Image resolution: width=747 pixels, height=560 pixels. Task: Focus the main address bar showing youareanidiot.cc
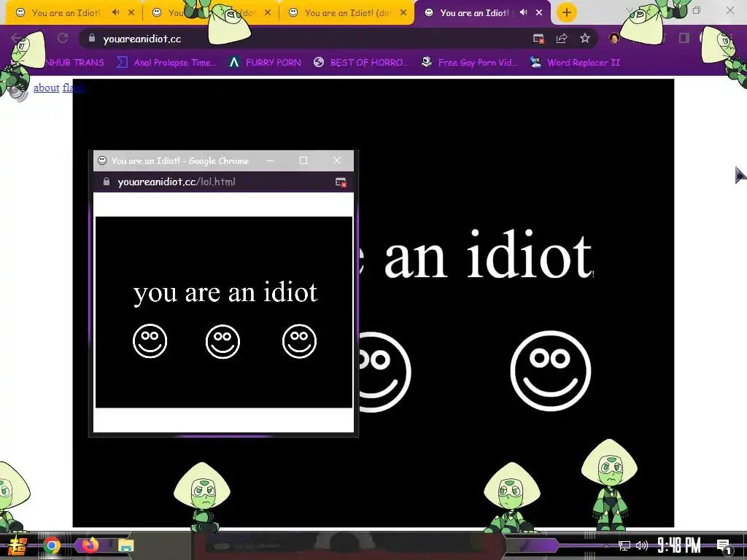click(x=305, y=39)
